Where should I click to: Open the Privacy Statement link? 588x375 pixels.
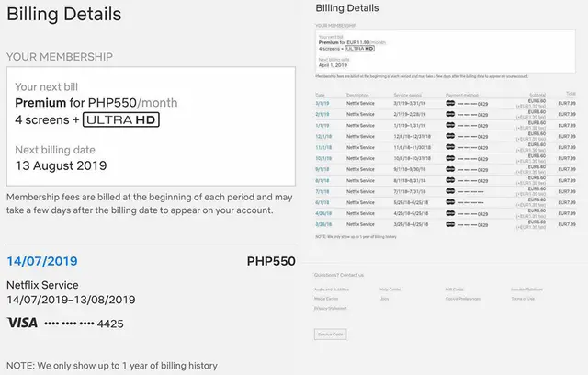click(331, 308)
